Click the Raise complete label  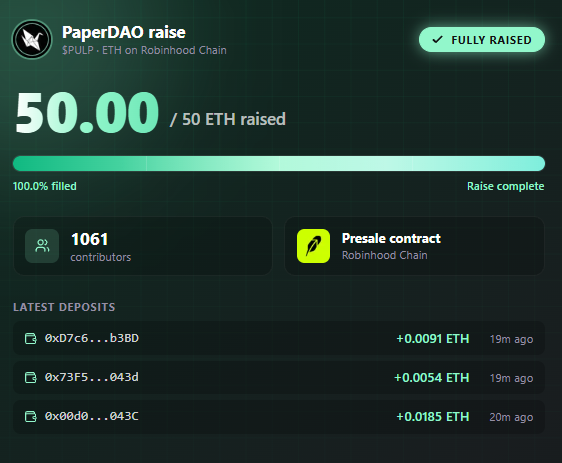click(x=505, y=186)
